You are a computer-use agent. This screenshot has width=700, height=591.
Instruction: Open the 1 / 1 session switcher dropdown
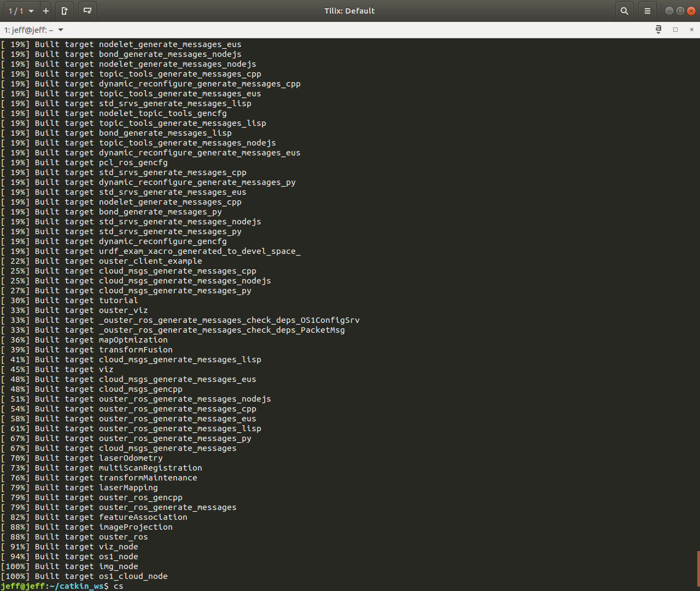coord(21,11)
